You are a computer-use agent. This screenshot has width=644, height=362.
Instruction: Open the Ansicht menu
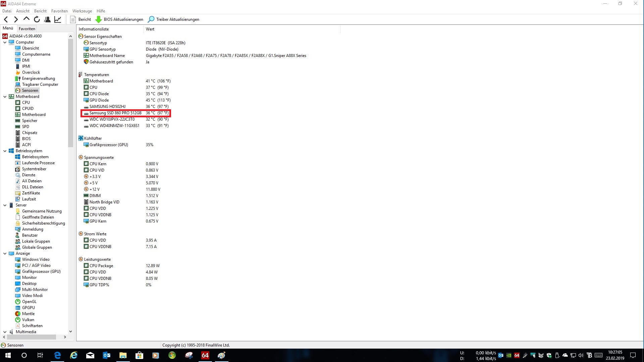pos(23,11)
